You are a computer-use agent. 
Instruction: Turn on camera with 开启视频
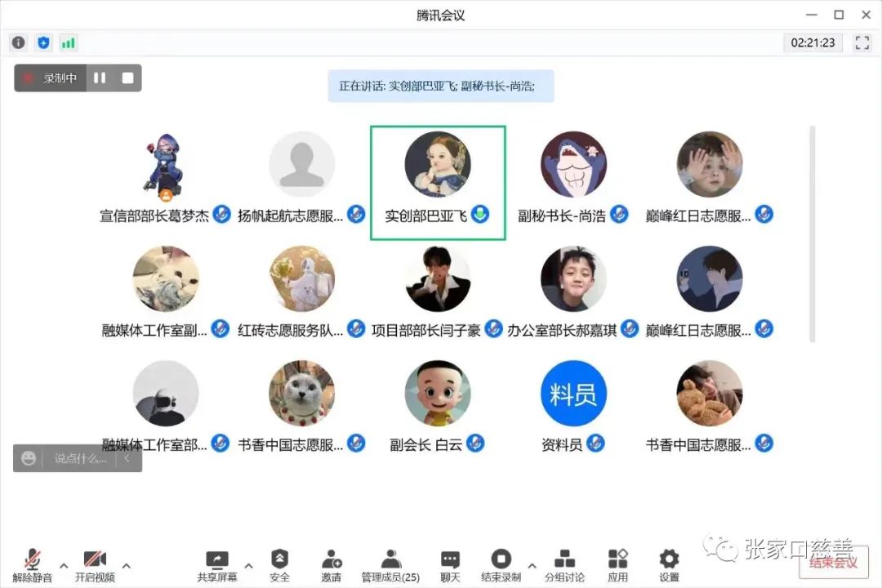tap(95, 565)
